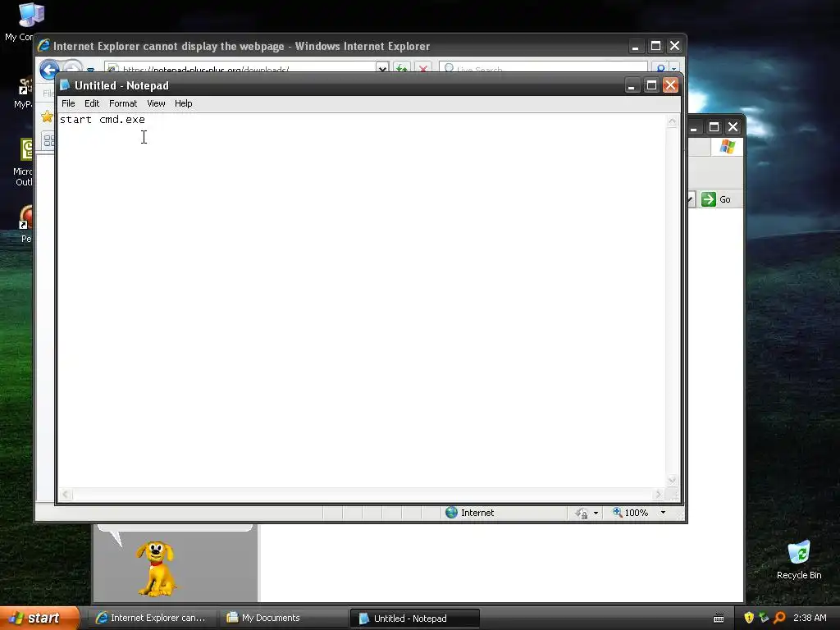The image size is (840, 630).
Task: Open Notepad's Edit menu
Action: [92, 103]
